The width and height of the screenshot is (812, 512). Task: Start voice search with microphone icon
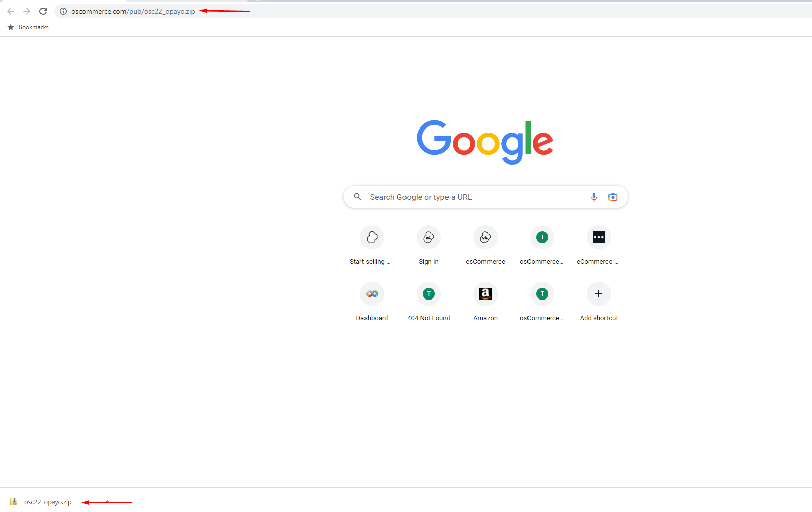tap(594, 197)
